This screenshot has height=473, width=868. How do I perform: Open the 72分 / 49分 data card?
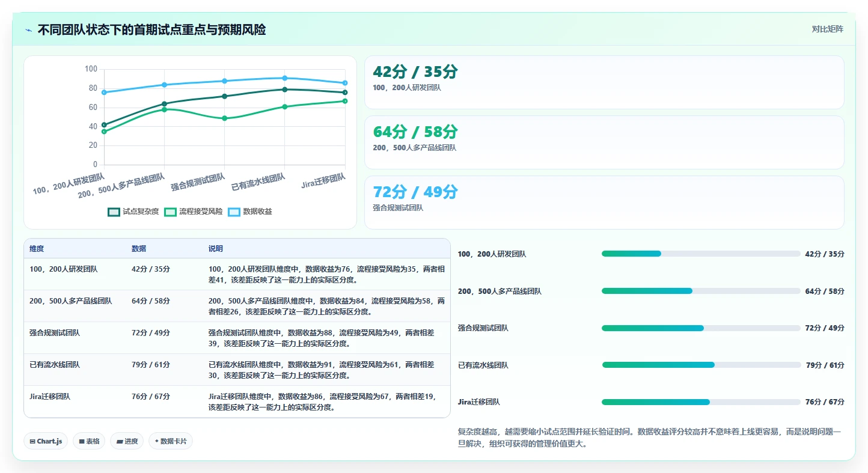tap(604, 203)
